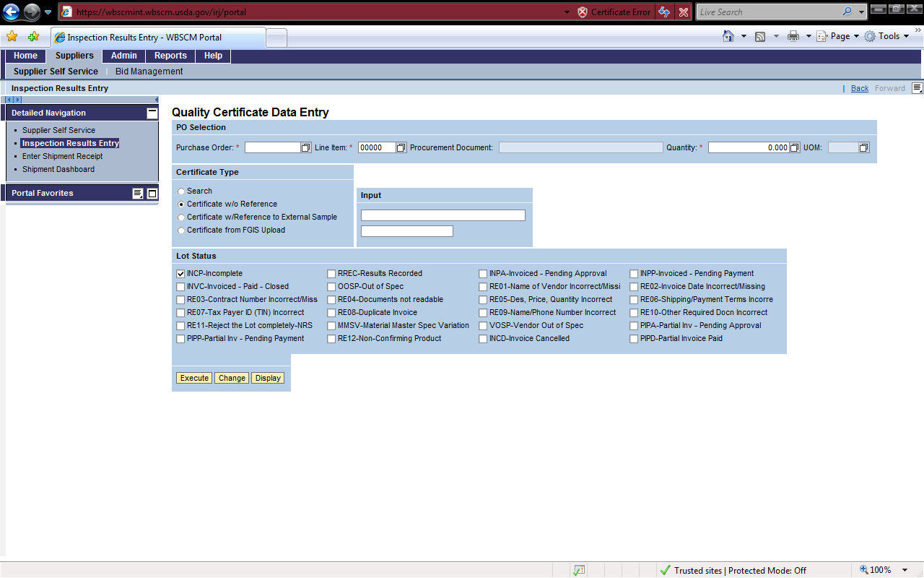
Task: Enable RREC-Results Recorded checkbox
Action: pyautogui.click(x=331, y=274)
